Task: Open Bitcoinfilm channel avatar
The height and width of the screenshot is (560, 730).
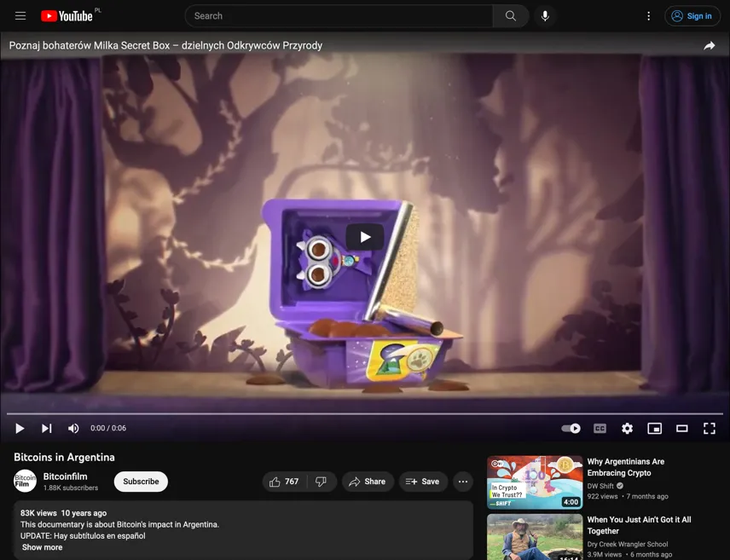Action: tap(25, 482)
